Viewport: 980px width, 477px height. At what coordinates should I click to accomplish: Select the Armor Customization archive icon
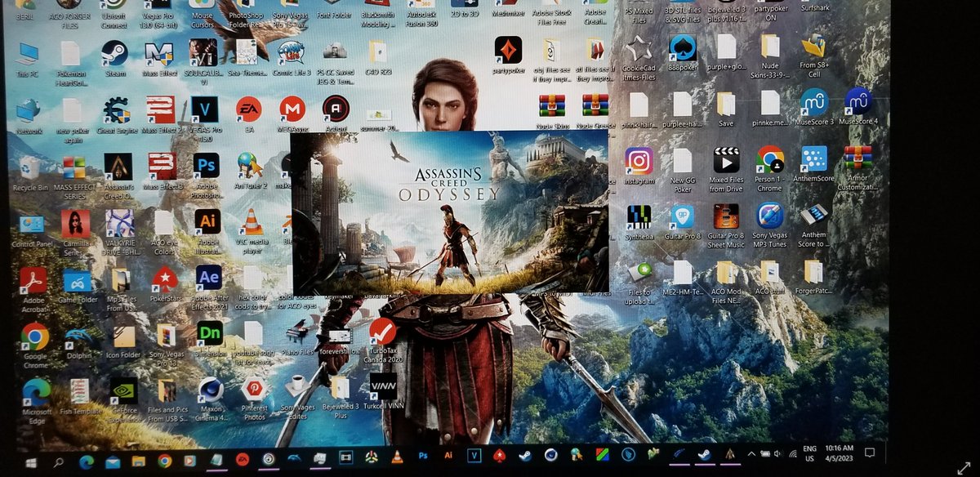click(x=857, y=167)
